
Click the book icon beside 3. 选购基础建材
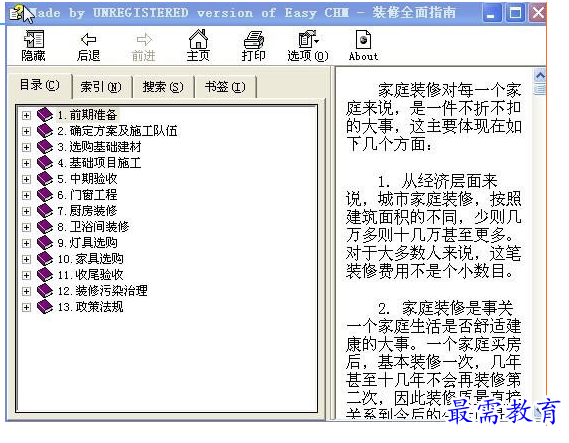pyautogui.click(x=45, y=147)
